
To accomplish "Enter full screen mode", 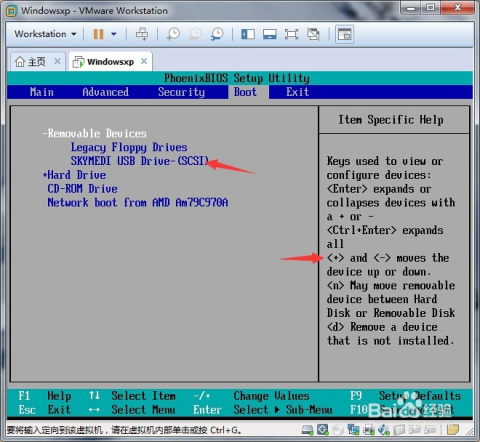I will (291, 34).
